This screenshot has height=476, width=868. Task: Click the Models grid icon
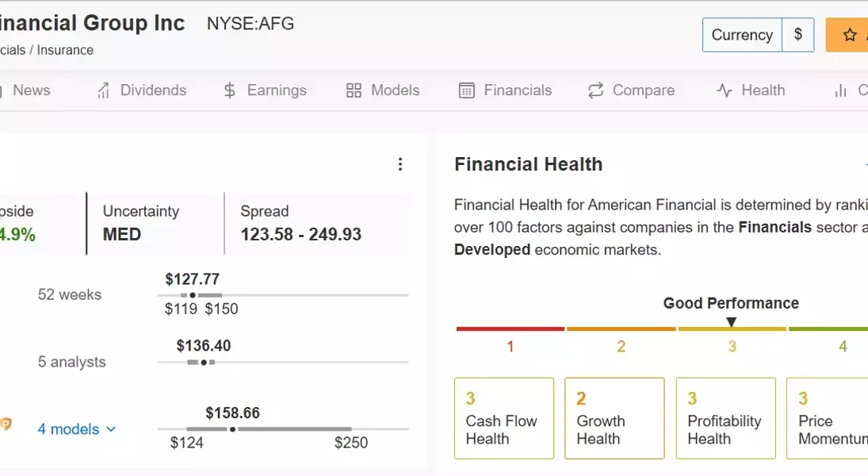(x=354, y=90)
